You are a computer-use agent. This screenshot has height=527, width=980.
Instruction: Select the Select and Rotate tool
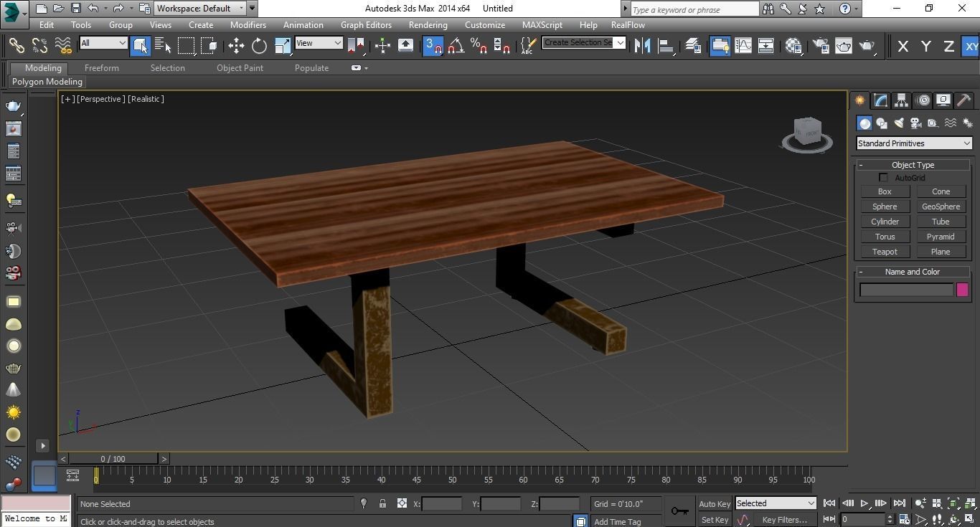(259, 45)
